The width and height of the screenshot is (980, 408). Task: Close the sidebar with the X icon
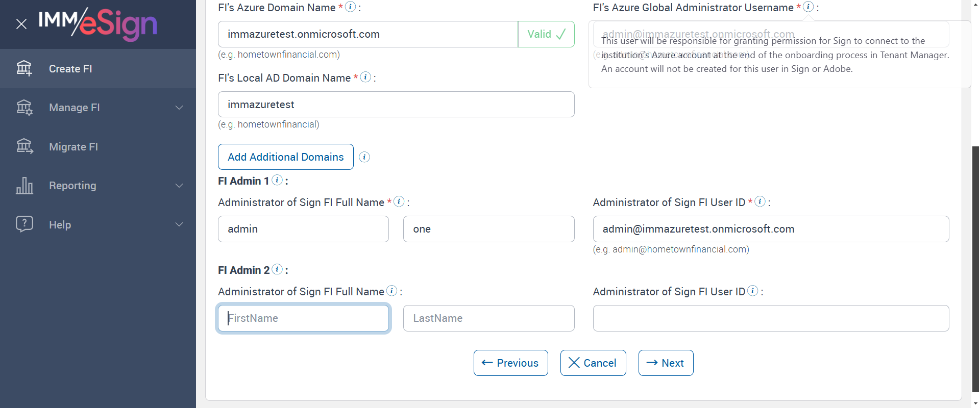21,24
